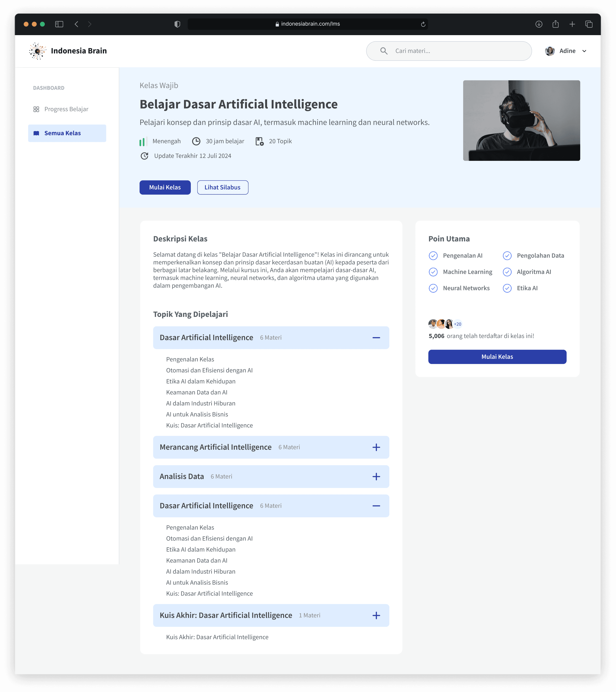Click the Neural Networks check circle

tap(433, 288)
